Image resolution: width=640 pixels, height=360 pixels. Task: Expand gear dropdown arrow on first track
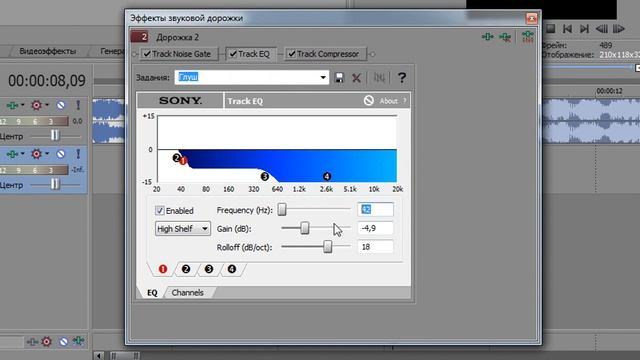[47, 105]
